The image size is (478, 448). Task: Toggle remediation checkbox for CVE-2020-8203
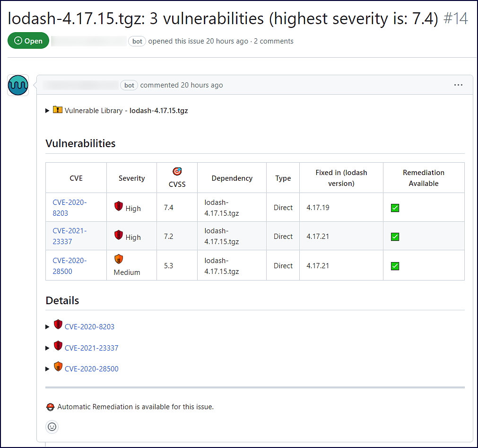395,208
